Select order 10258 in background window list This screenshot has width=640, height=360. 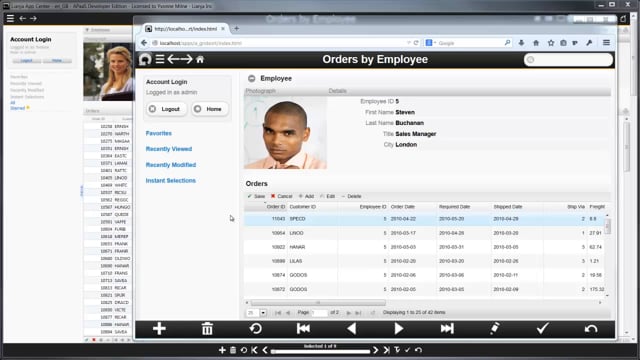pos(108,127)
